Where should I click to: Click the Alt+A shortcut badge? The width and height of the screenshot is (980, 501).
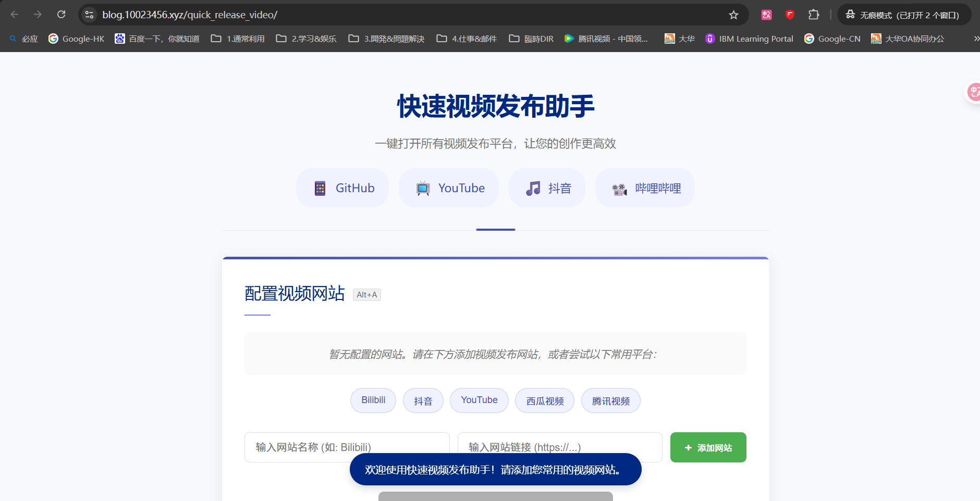367,295
